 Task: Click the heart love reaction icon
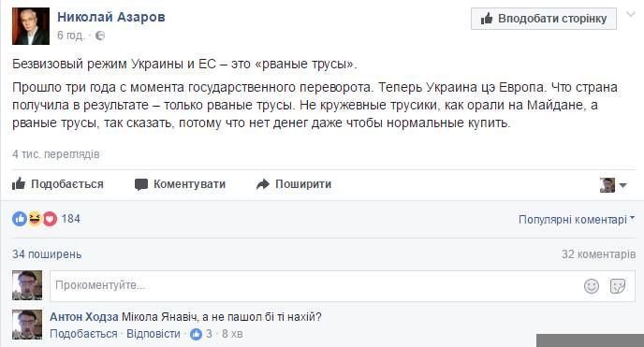50,219
